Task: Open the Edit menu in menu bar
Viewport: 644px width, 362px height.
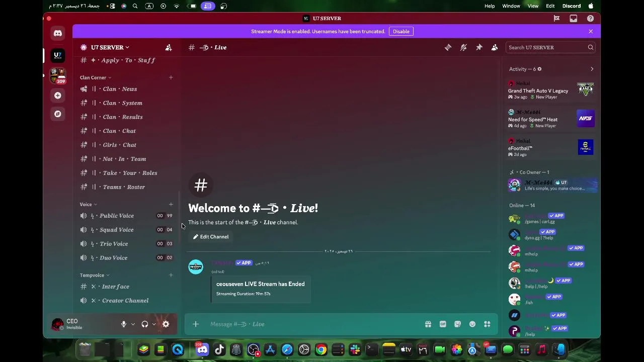Action: tap(550, 6)
